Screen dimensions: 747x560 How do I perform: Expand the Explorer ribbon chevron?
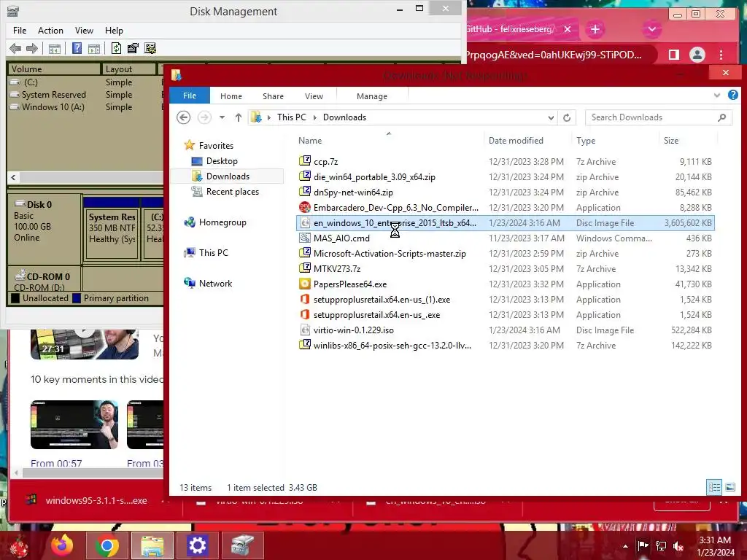point(717,96)
